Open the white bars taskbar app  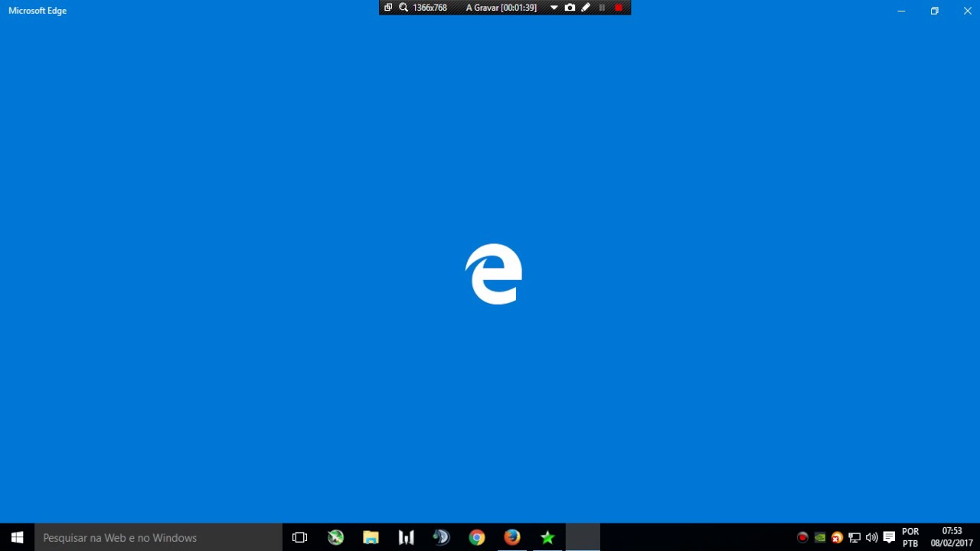[406, 537]
